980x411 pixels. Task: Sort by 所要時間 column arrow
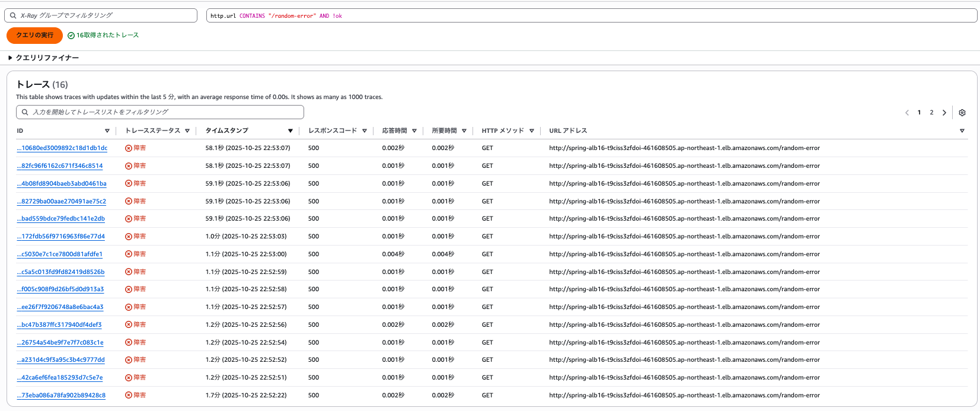point(464,131)
